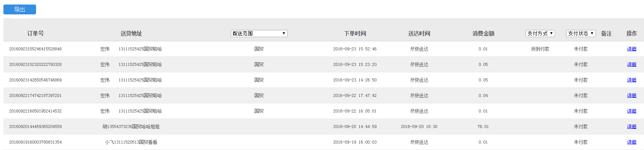Open 详细 for the 16:05:01 order
This screenshot has height=150, width=644.
coord(631,111)
